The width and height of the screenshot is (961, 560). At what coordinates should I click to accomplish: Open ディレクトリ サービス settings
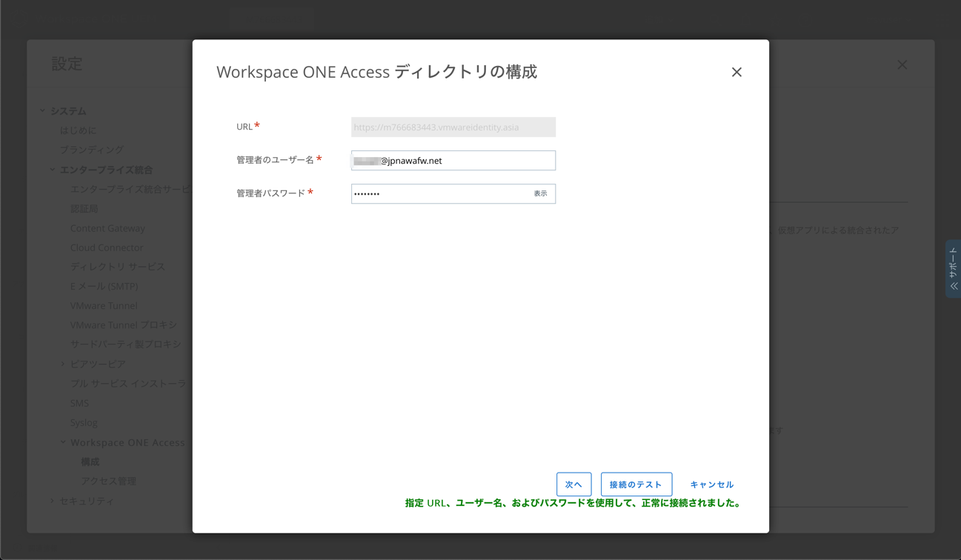tap(118, 267)
